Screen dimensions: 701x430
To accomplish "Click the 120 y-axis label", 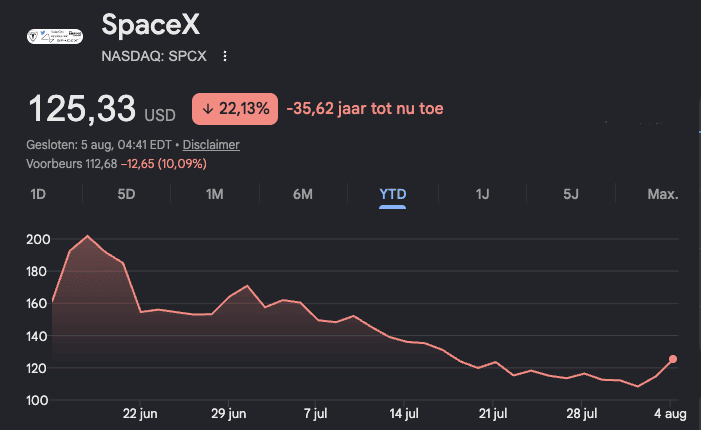I will click(37, 368).
